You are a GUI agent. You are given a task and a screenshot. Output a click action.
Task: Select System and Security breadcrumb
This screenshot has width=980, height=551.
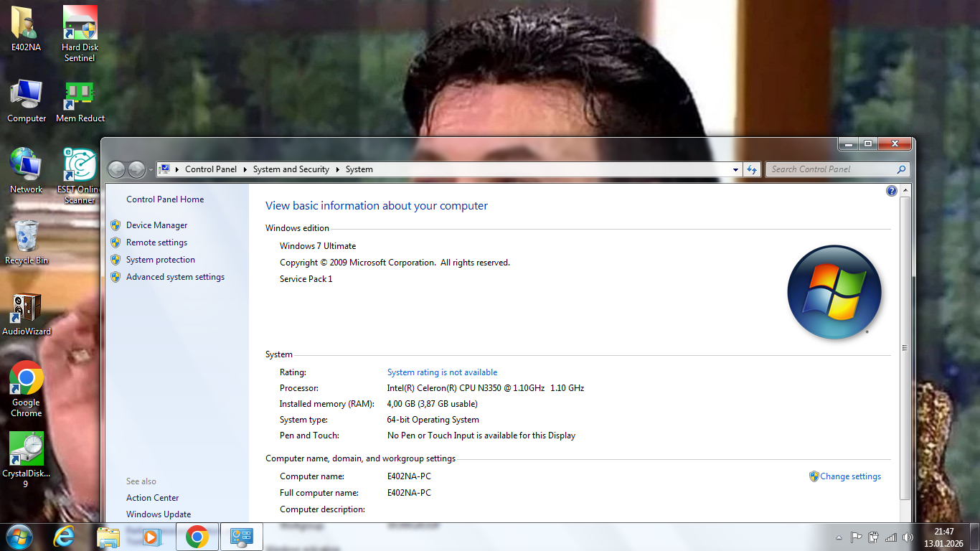[x=291, y=169]
